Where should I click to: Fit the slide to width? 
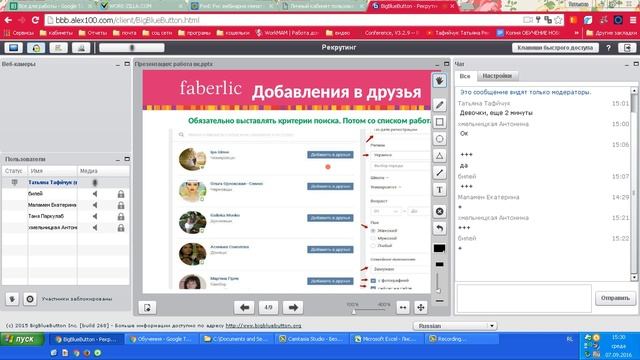pos(403,307)
